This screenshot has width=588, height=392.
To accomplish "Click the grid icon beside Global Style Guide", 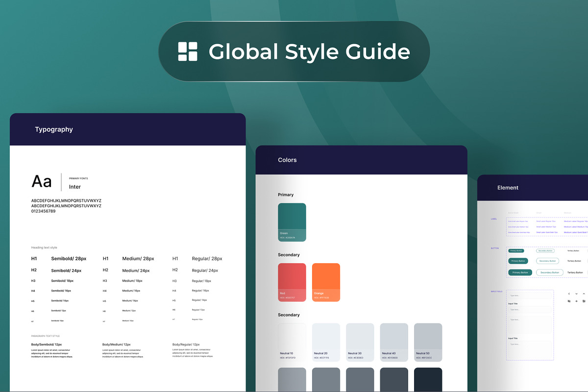I will (188, 51).
